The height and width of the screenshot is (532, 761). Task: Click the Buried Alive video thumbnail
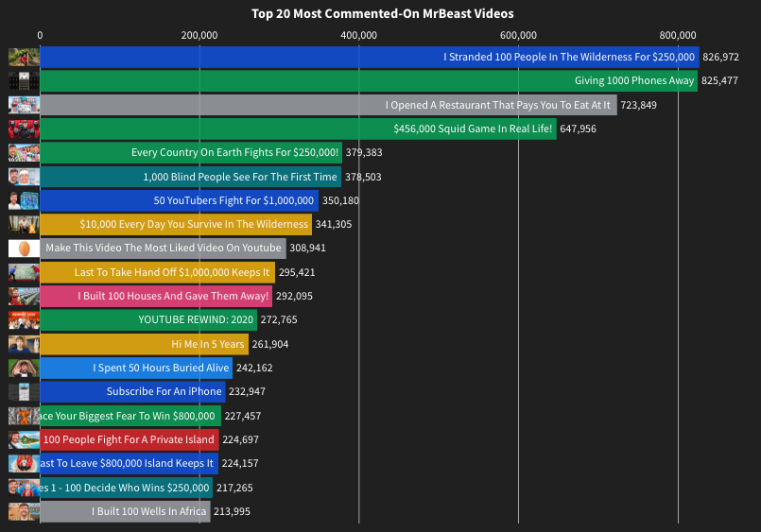tap(24, 369)
